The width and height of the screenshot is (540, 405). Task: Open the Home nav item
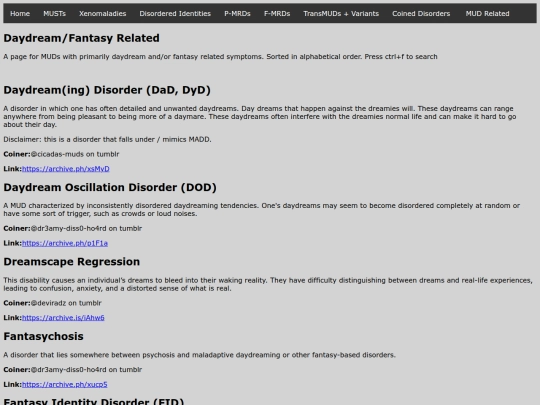[20, 13]
